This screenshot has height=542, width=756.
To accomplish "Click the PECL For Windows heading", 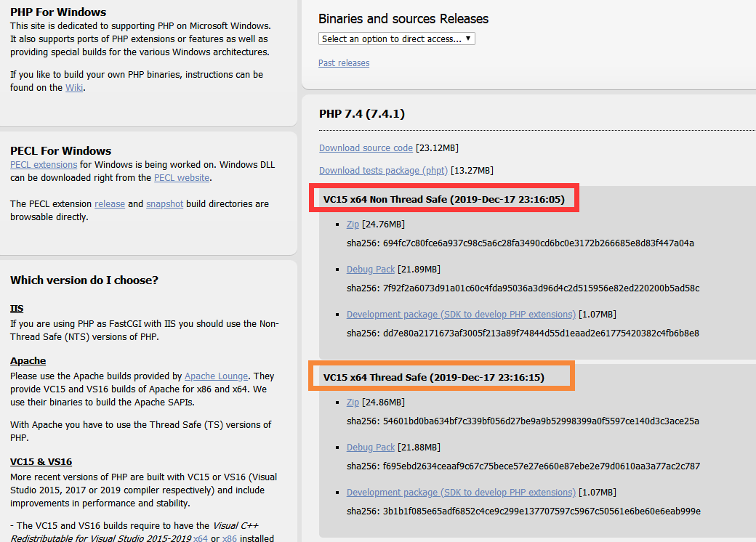I will [61, 151].
